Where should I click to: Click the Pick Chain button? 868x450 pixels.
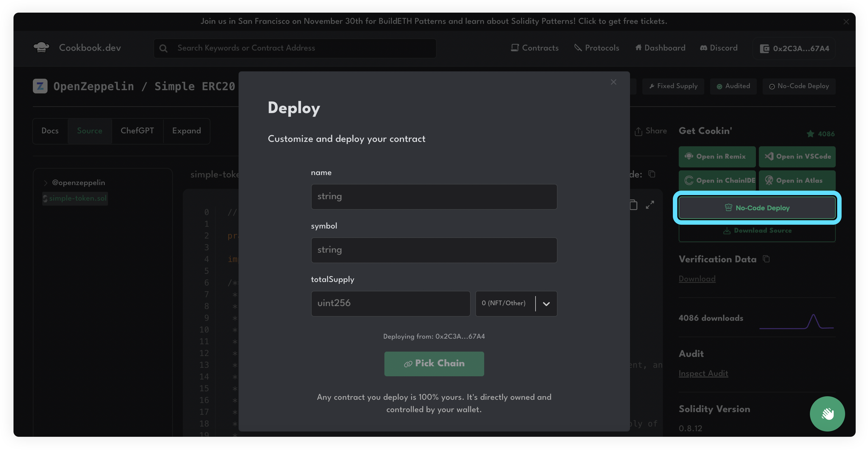(434, 364)
